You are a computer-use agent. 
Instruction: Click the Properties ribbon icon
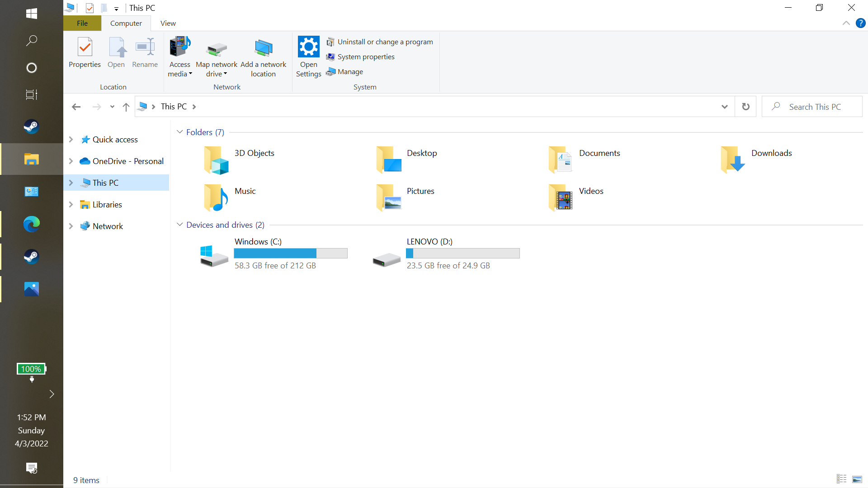coord(85,53)
